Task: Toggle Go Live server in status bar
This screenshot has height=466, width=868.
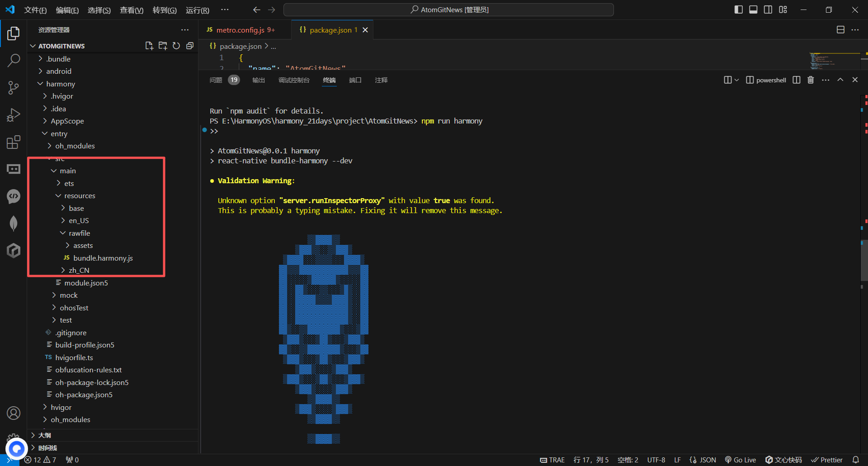Action: (x=741, y=460)
